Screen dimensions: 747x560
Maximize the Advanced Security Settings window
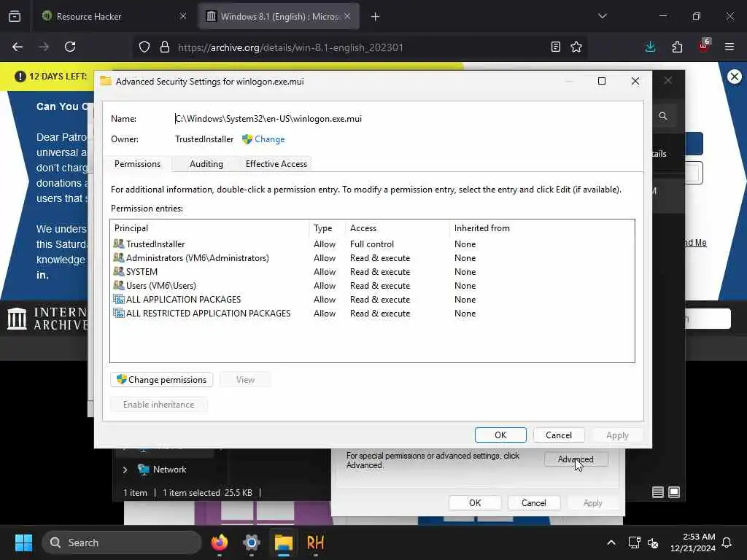pos(602,81)
